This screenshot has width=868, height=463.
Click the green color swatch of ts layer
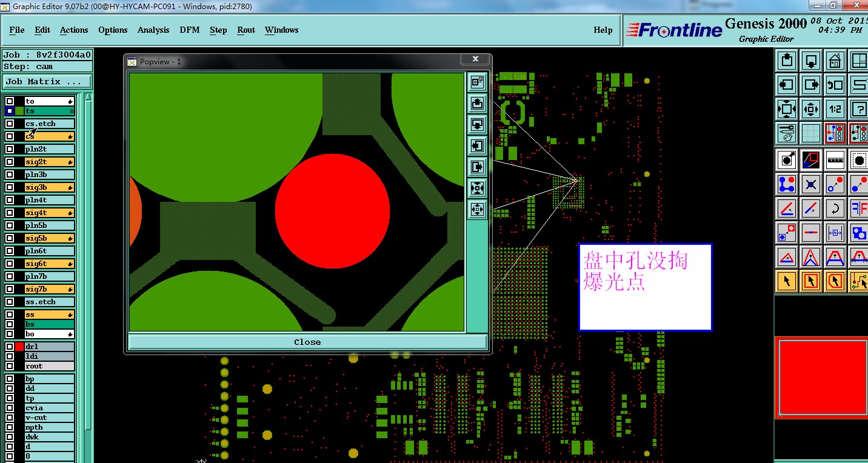tap(19, 111)
